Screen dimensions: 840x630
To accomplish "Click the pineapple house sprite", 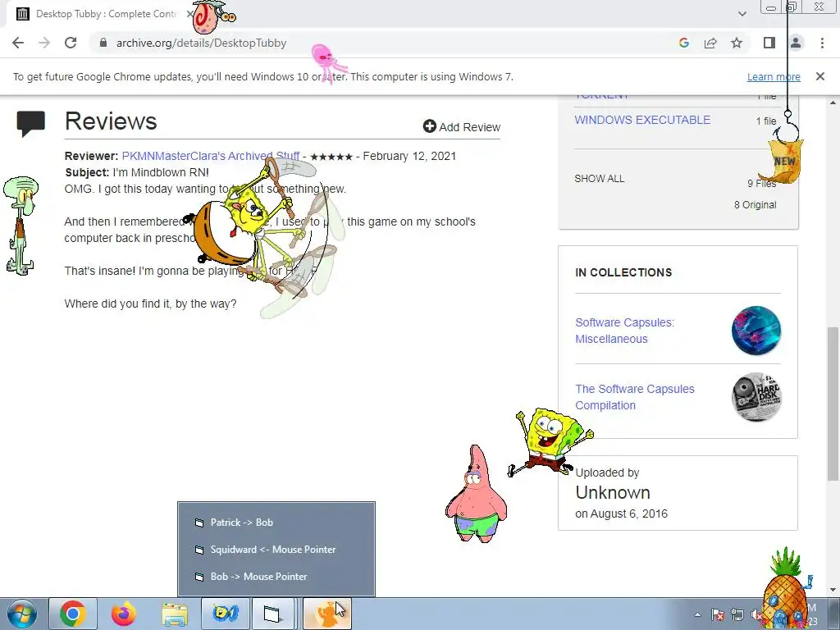I will 786,589.
